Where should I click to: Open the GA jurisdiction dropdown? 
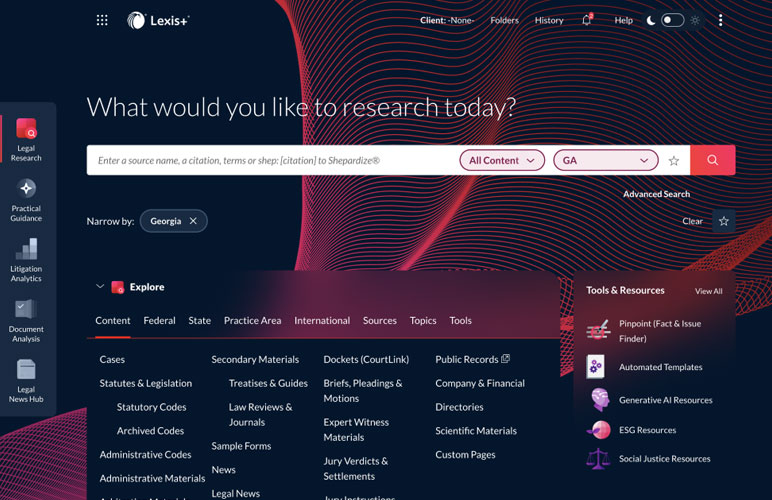click(x=605, y=160)
